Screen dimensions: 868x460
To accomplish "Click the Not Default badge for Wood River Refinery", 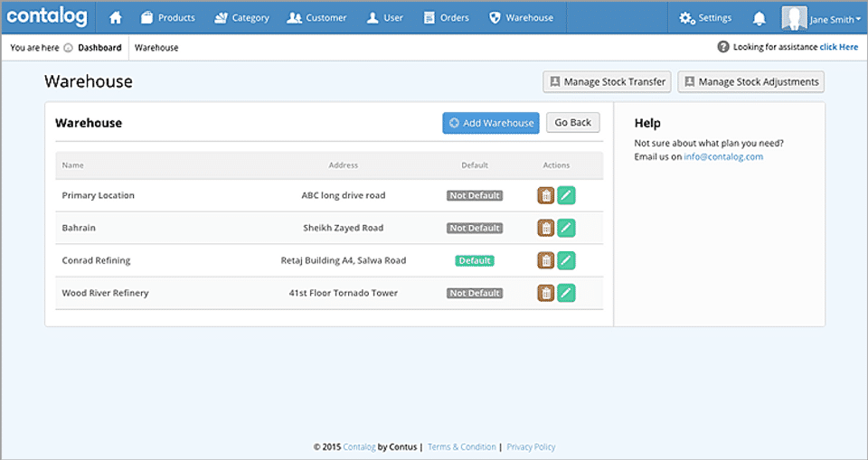I will pyautogui.click(x=475, y=294).
